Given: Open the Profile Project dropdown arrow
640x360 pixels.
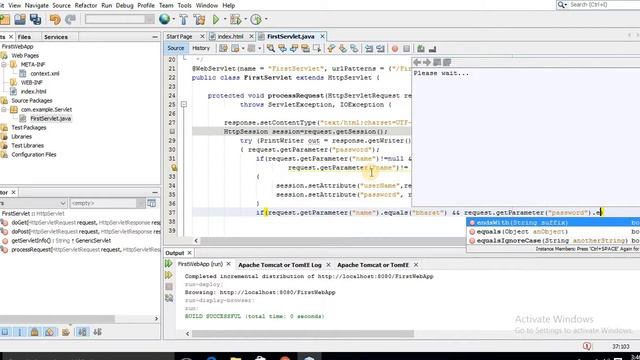Looking at the screenshot, I should (x=266, y=19).
